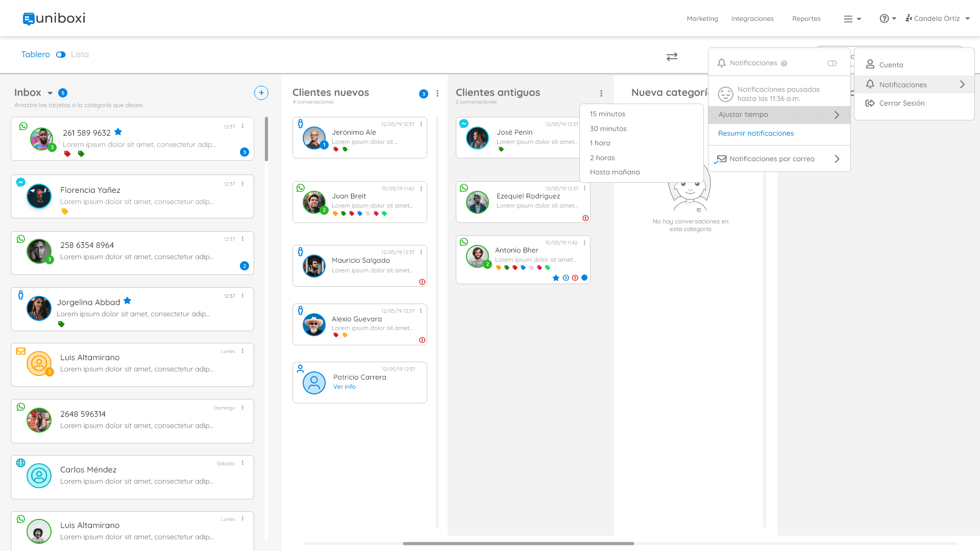Click red alert icon on Mauricio Salgado card

click(x=422, y=282)
